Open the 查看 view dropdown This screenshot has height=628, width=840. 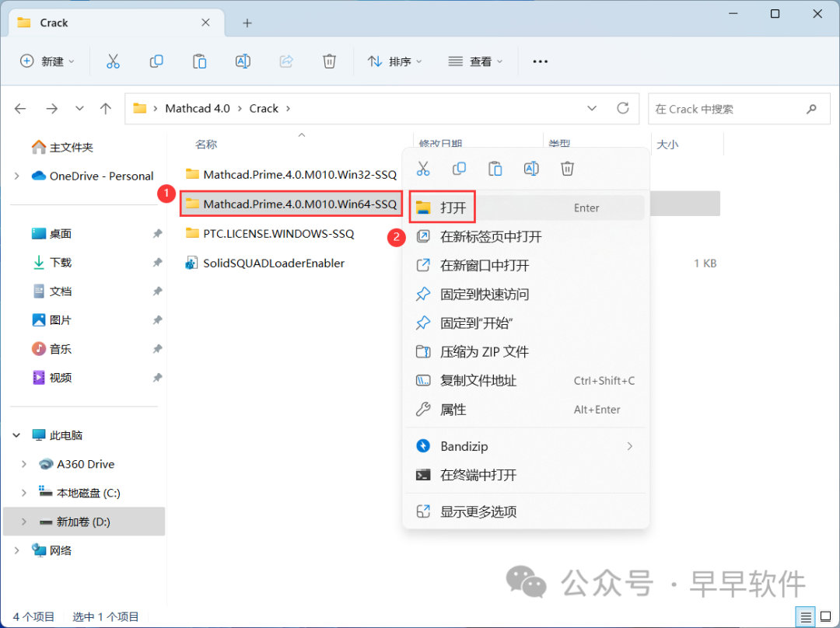[475, 61]
